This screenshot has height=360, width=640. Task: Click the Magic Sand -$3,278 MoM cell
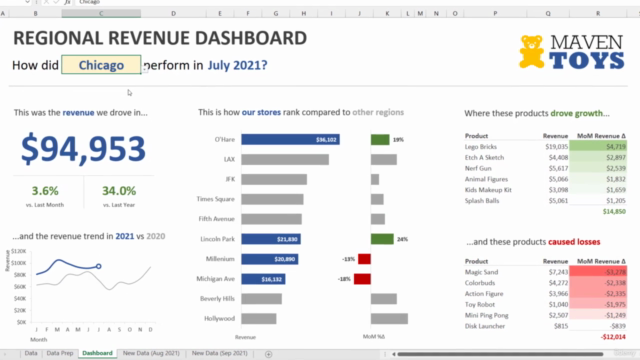[598, 272]
